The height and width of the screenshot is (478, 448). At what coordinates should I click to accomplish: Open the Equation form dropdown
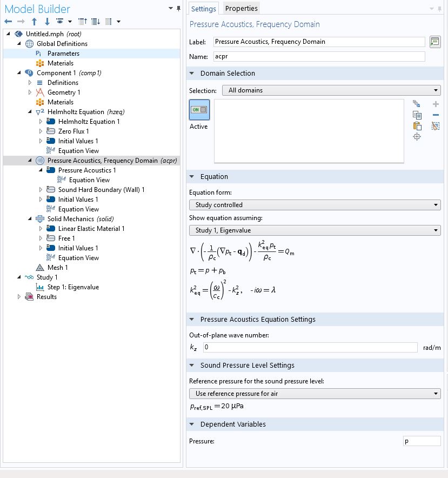pos(315,205)
